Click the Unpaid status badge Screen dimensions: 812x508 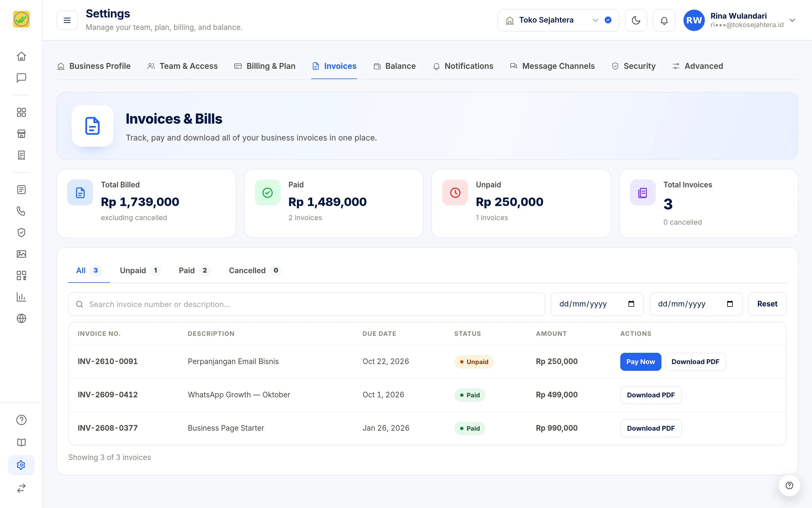(x=474, y=362)
